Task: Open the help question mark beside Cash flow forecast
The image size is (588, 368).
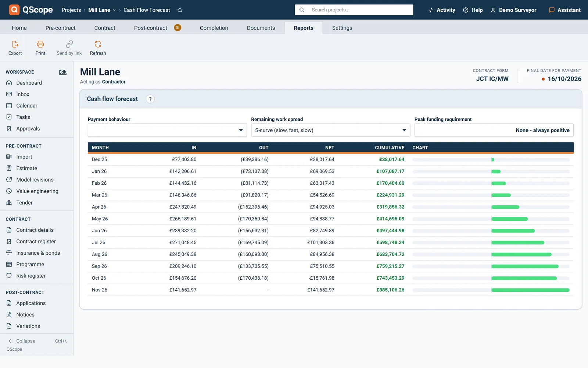Action: [x=150, y=99]
